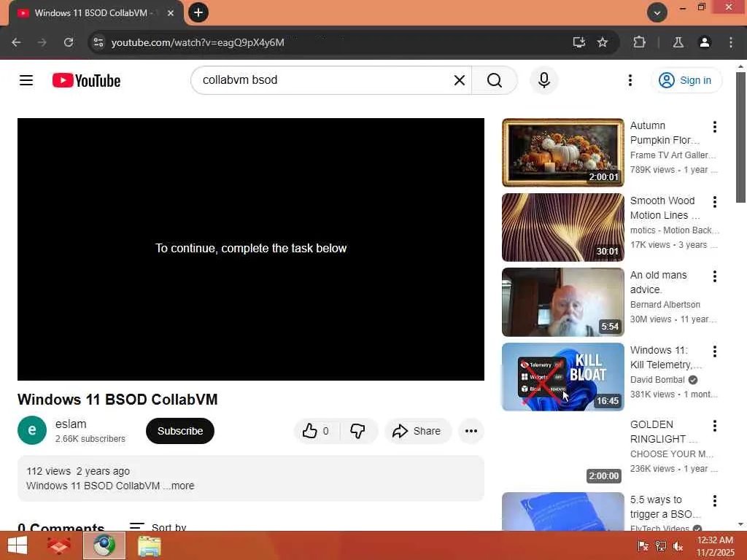
Task: Open File Explorer from taskbar
Action: click(x=149, y=545)
